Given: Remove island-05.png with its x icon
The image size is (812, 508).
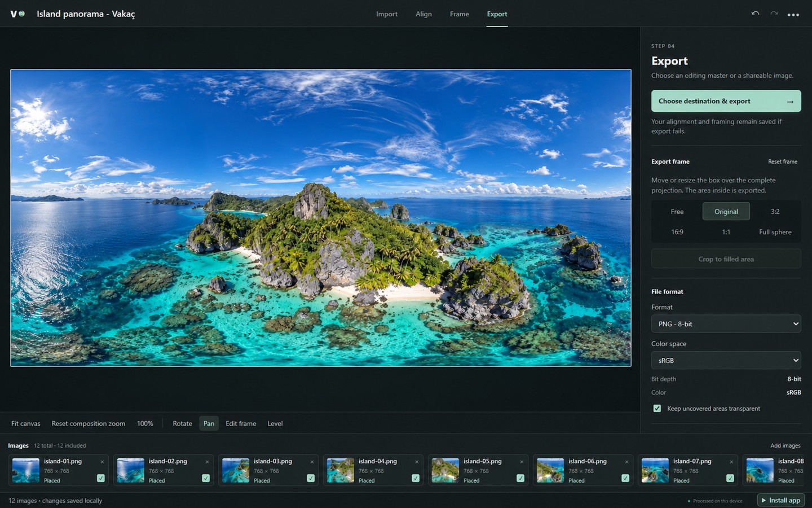Looking at the screenshot, I should click(x=522, y=462).
